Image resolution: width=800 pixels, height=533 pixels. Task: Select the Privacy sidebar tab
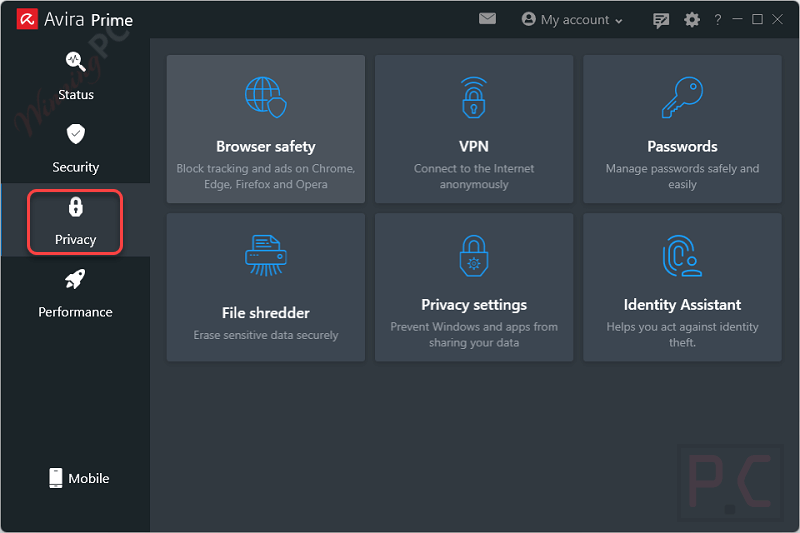pos(75,221)
